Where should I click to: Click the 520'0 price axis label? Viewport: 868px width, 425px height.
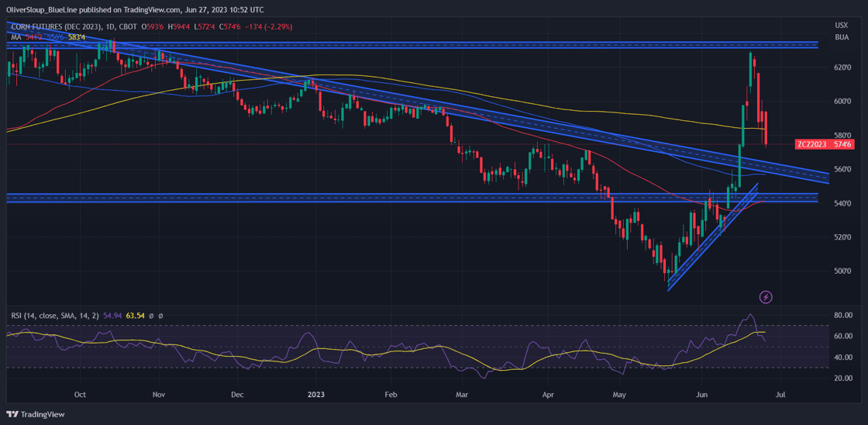tap(842, 238)
